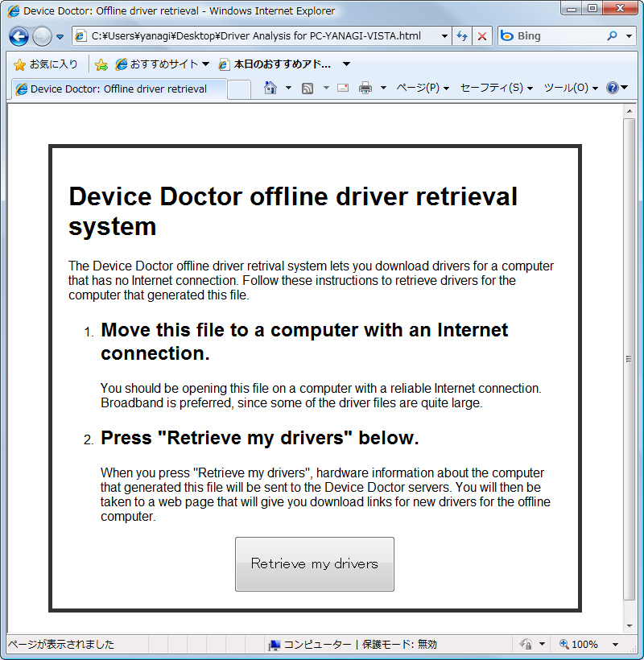Expand the Home button dropdown arrow
This screenshot has height=660, width=644.
pyautogui.click(x=288, y=88)
